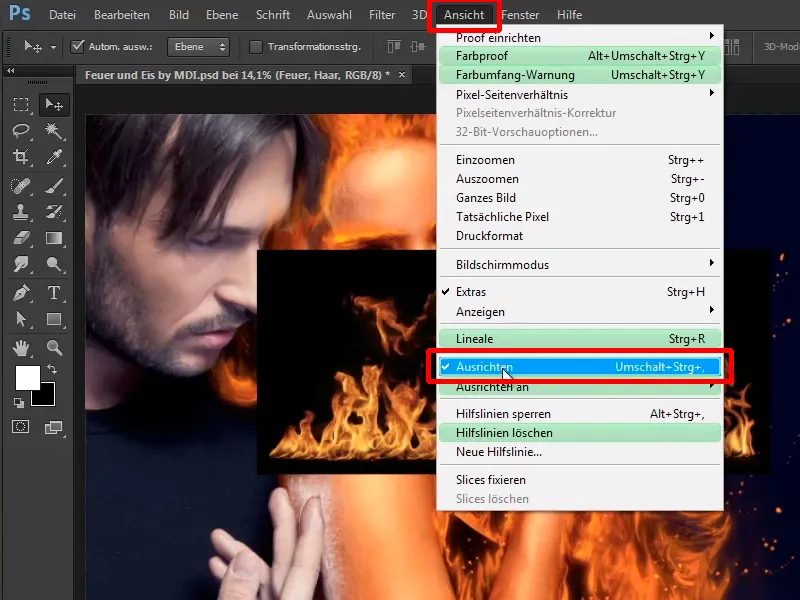Choose Hilfslinien löschen entry
This screenshot has width=800, height=600.
(580, 433)
